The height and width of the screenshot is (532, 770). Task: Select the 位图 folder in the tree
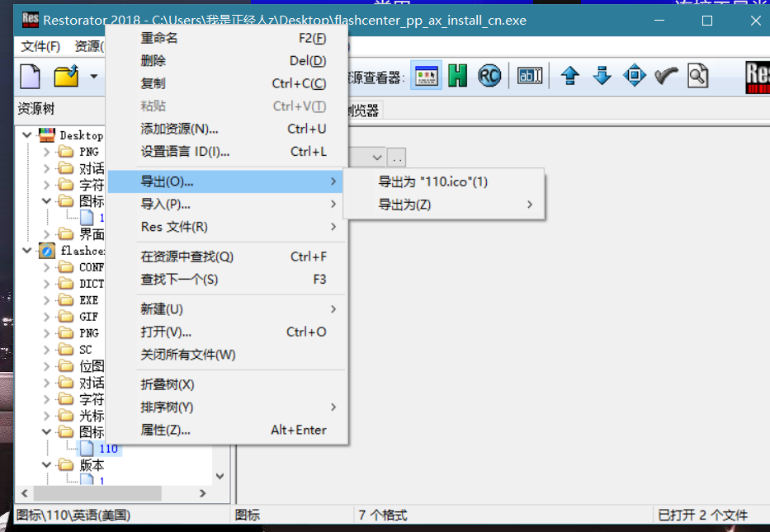pos(92,366)
